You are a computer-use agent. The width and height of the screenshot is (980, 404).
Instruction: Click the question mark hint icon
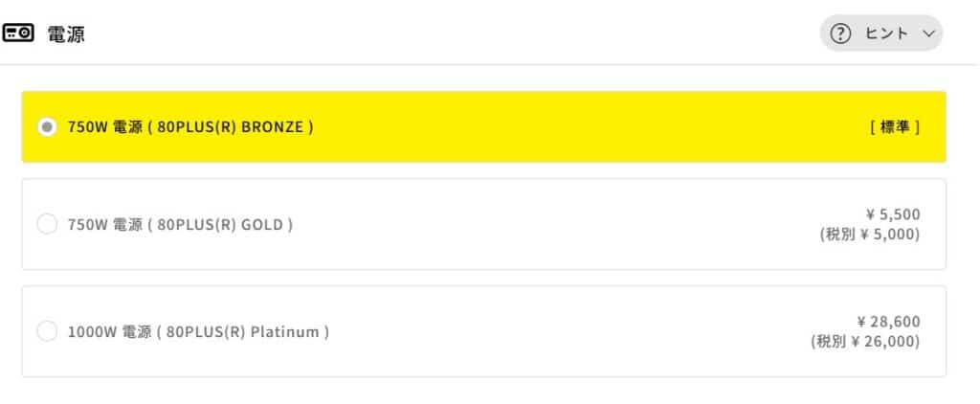pyautogui.click(x=840, y=34)
